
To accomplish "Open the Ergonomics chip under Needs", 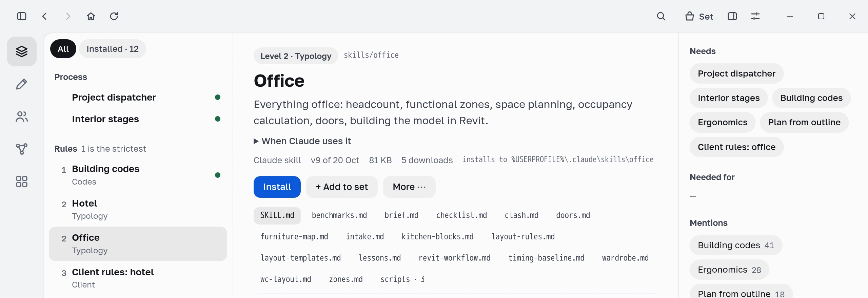I will (x=723, y=122).
